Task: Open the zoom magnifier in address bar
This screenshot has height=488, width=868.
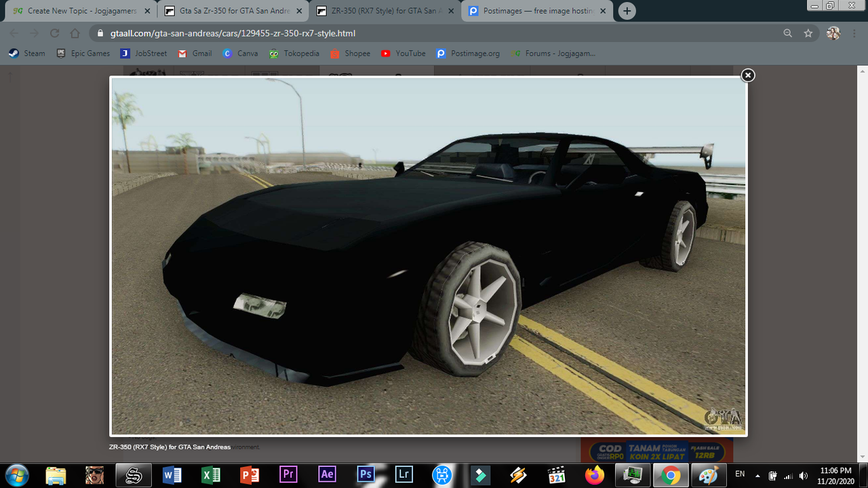Action: coord(787,33)
